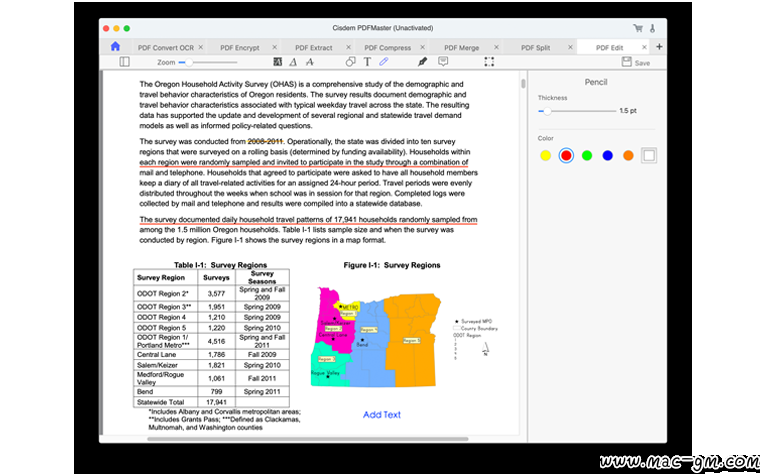The height and width of the screenshot is (474, 760).
Task: Select the highlight text tool
Action: click(x=277, y=62)
